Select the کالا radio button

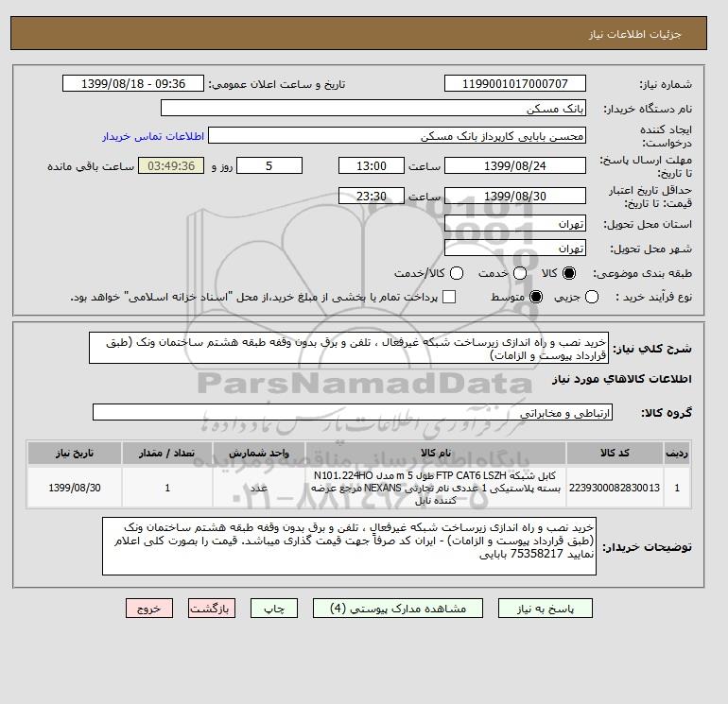tap(569, 273)
